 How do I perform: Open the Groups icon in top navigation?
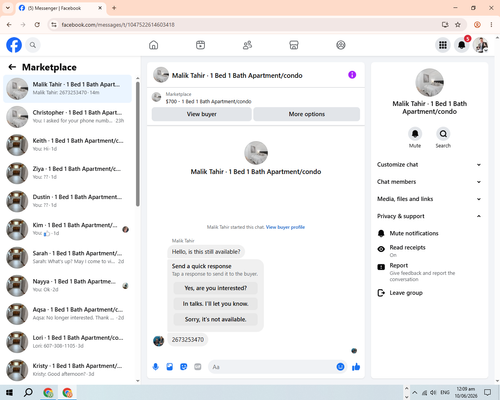(x=341, y=45)
